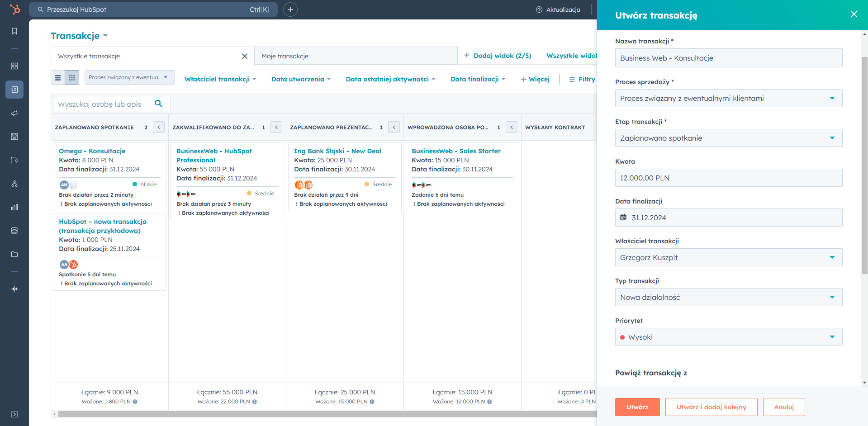The width and height of the screenshot is (868, 426).
Task: Click the HubSpot sprocket logo
Action: click(14, 9)
